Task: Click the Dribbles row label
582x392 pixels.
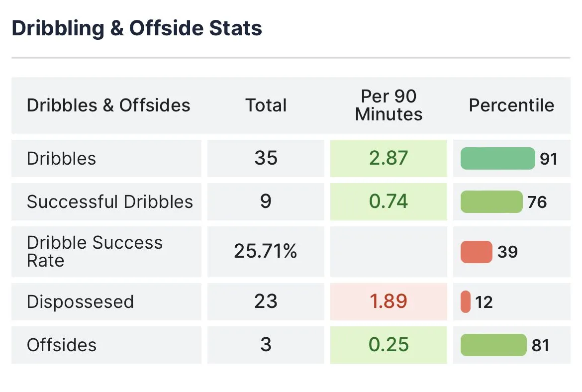Action: point(61,159)
